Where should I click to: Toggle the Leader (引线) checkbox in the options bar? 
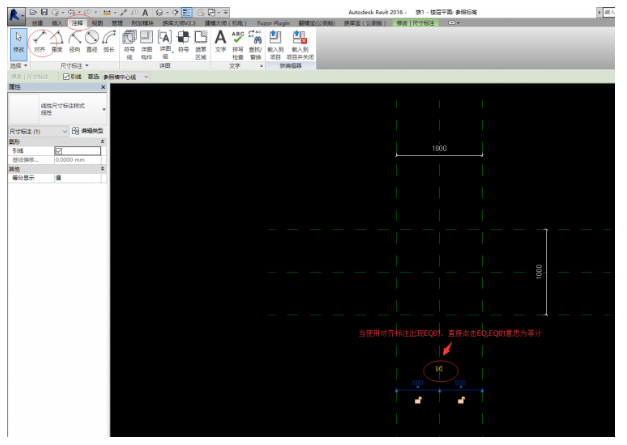point(66,76)
